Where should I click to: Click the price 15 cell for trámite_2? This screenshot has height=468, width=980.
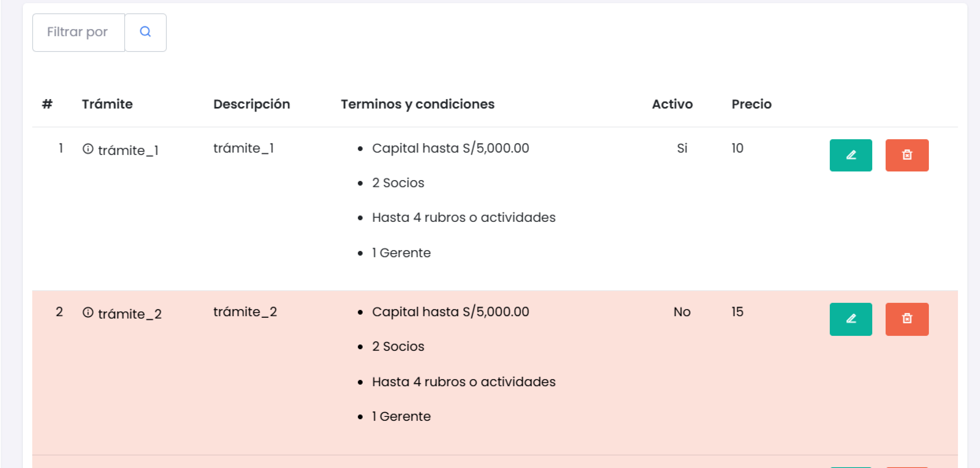tap(737, 312)
